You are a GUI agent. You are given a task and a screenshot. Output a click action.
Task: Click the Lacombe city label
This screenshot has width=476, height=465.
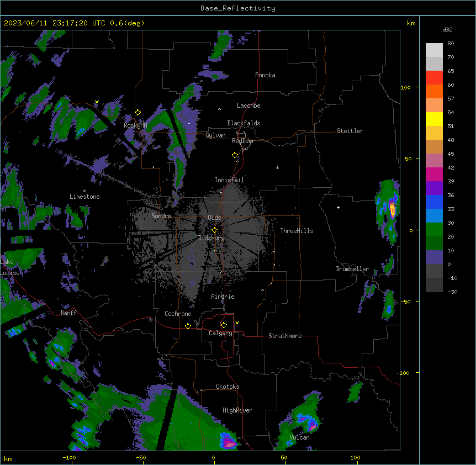pyautogui.click(x=248, y=105)
